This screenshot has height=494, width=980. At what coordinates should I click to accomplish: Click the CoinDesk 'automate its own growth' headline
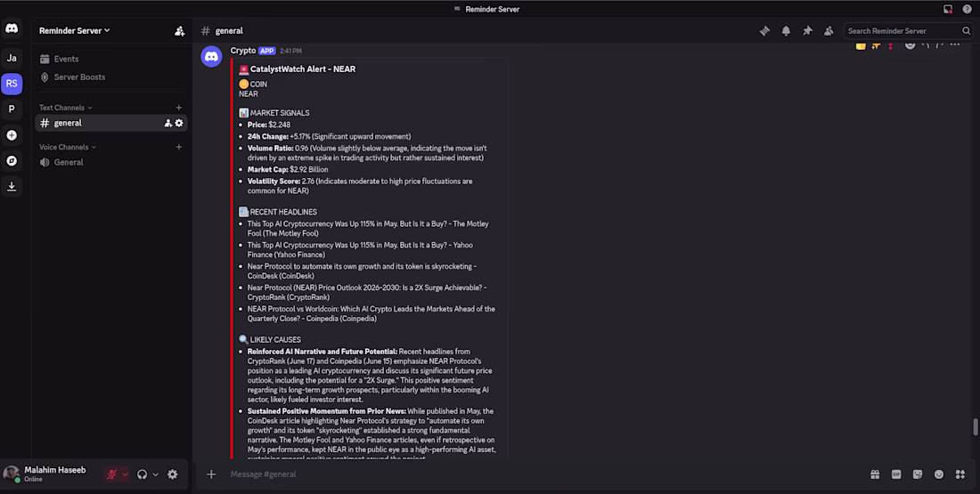[x=362, y=271]
